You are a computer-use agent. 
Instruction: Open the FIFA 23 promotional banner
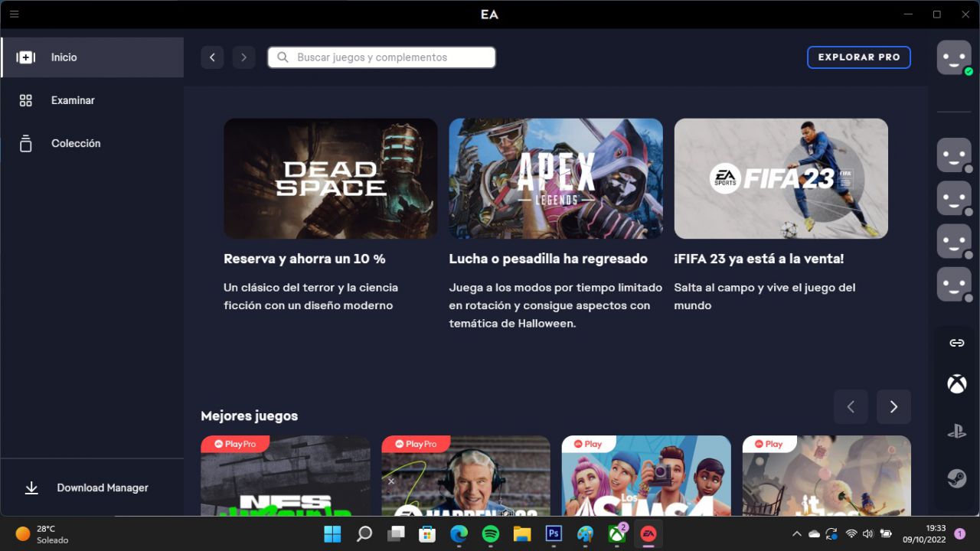coord(780,178)
